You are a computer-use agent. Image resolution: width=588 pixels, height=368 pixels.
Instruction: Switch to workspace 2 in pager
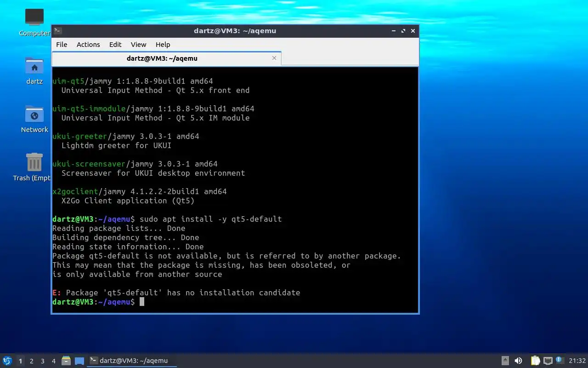coord(31,361)
